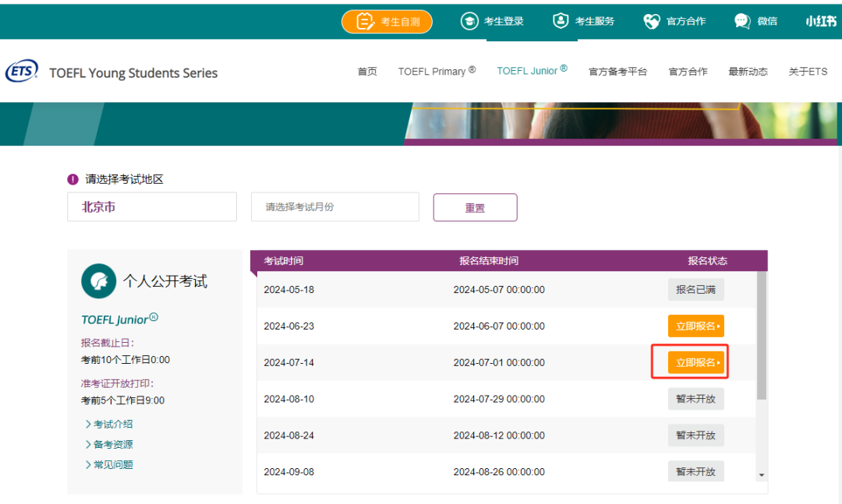Screen dimensions: 842x504
Task: Select exam date 2024-05-18
Action: click(x=289, y=290)
